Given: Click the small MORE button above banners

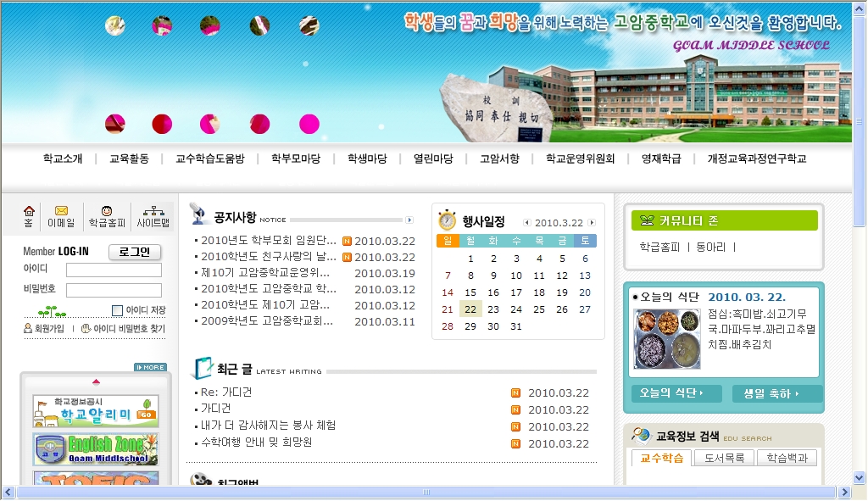Looking at the screenshot, I should [150, 367].
